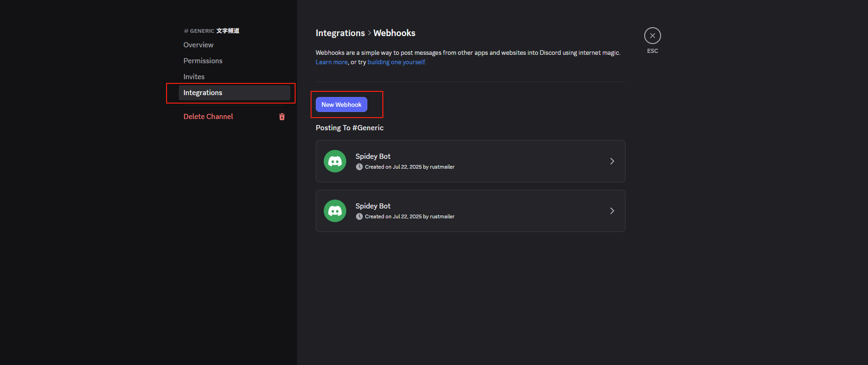Follow the Learn more link
This screenshot has height=365, width=868.
pyautogui.click(x=332, y=62)
